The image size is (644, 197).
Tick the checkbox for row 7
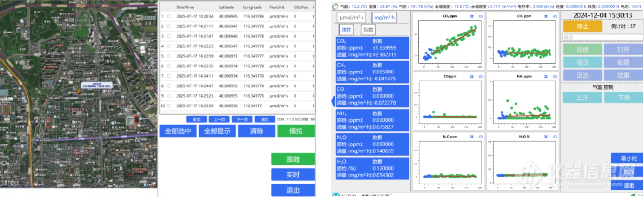coord(168,76)
